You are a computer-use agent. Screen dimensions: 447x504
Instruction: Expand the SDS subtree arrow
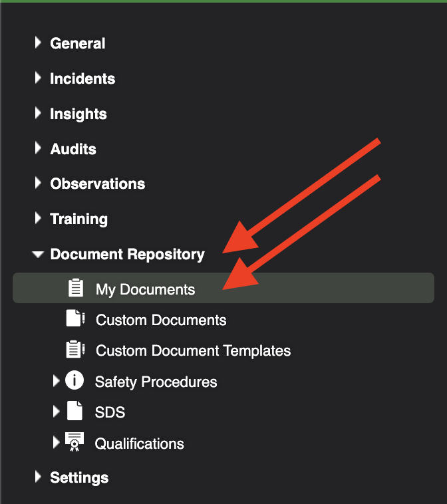coord(56,411)
